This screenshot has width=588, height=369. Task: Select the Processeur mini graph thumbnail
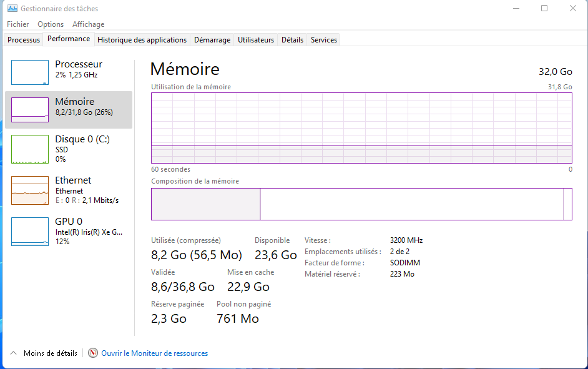[30, 72]
